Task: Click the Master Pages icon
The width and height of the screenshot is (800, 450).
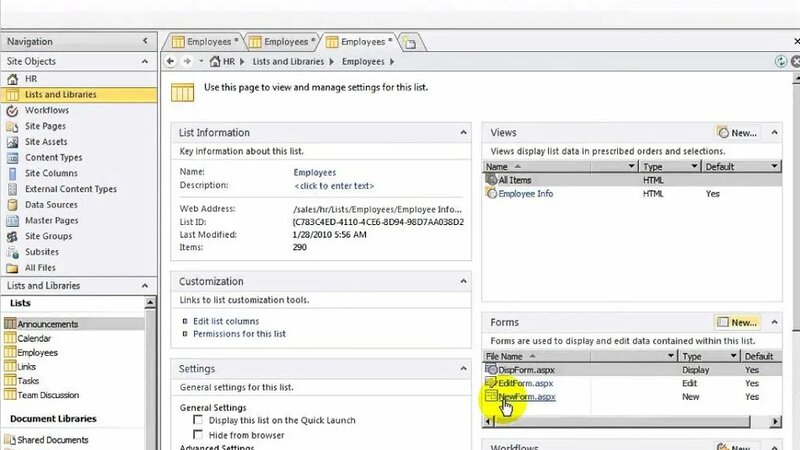Action: click(12, 220)
